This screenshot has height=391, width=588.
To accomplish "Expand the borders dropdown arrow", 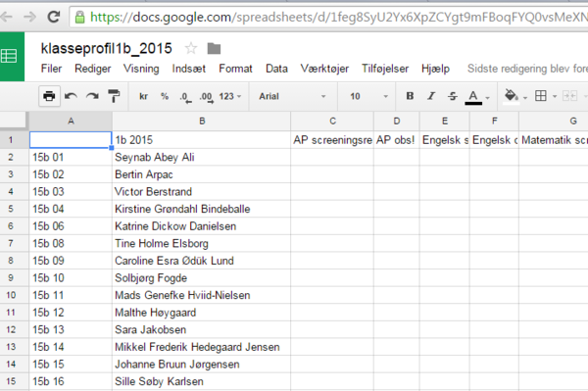I will point(555,97).
